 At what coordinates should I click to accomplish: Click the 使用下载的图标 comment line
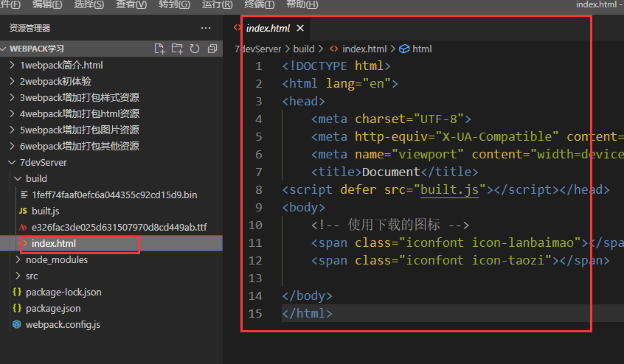tap(390, 225)
